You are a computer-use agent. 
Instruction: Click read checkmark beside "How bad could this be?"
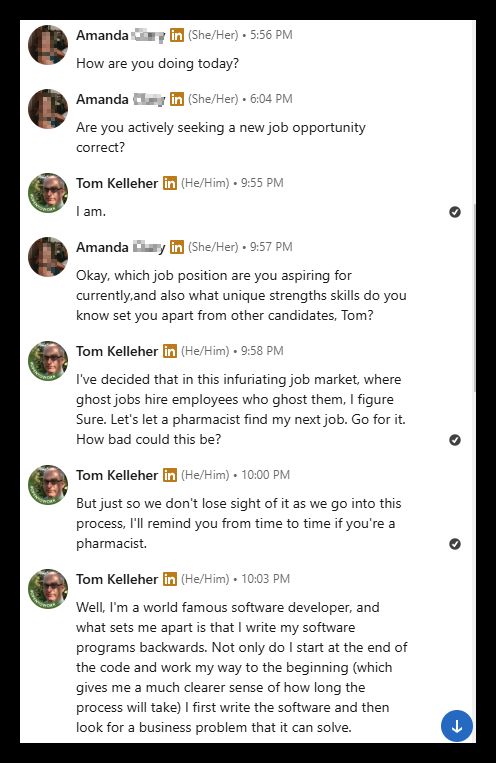pos(455,440)
